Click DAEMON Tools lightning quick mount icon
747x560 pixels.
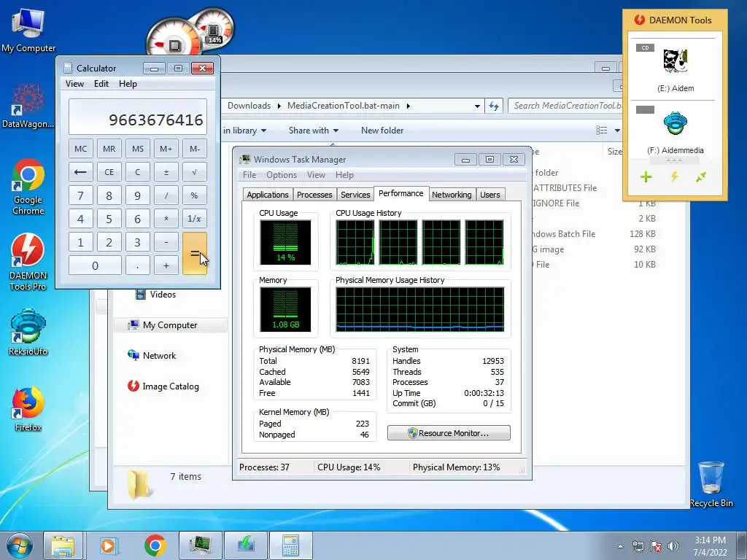[674, 176]
